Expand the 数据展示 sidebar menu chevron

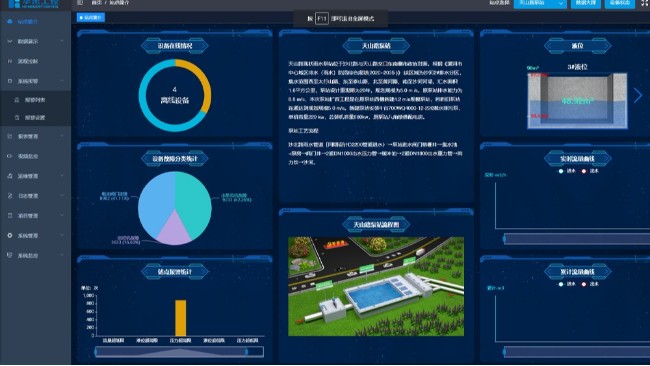coord(62,41)
